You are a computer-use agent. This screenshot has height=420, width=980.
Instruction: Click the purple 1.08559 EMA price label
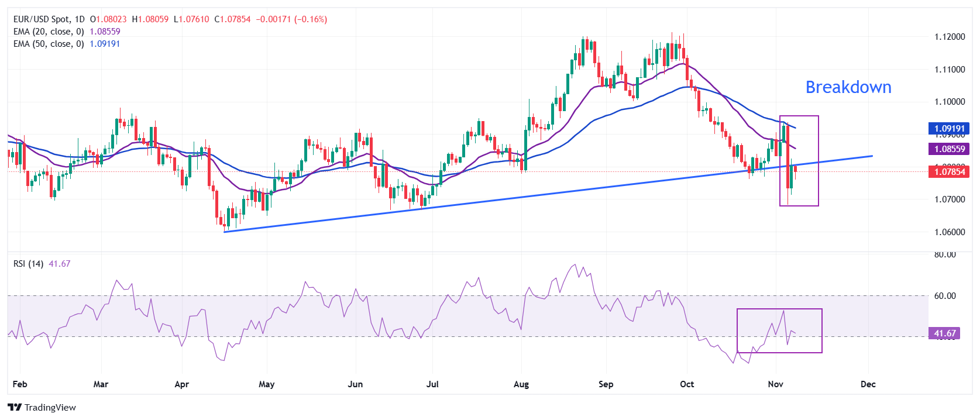[949, 149]
